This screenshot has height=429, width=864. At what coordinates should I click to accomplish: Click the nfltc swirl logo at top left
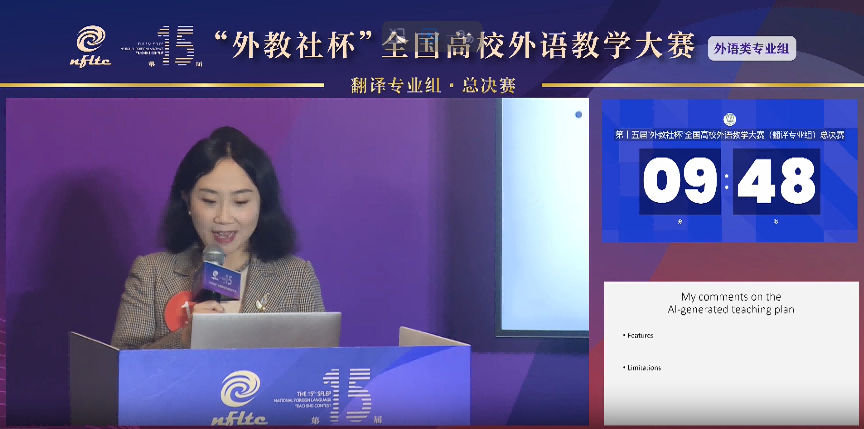(90, 46)
